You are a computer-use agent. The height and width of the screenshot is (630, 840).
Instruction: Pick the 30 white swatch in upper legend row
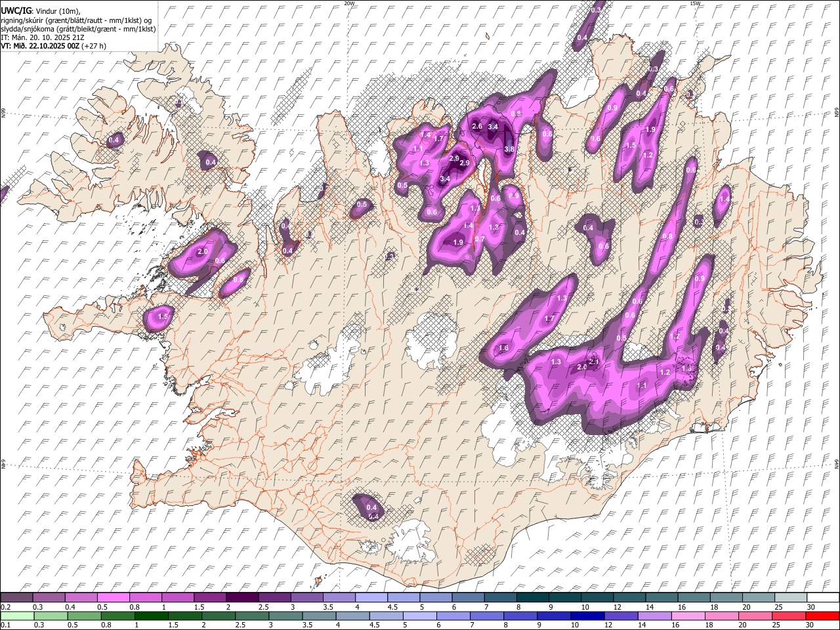pyautogui.click(x=822, y=598)
